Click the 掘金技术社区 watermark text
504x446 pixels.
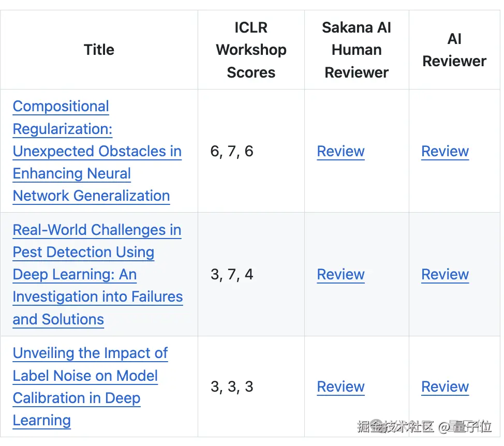click(x=395, y=426)
